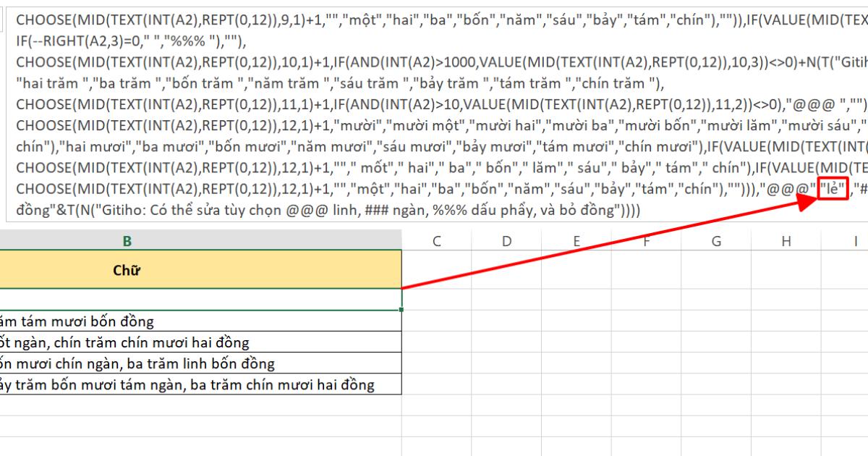Select the column G header

tap(715, 242)
